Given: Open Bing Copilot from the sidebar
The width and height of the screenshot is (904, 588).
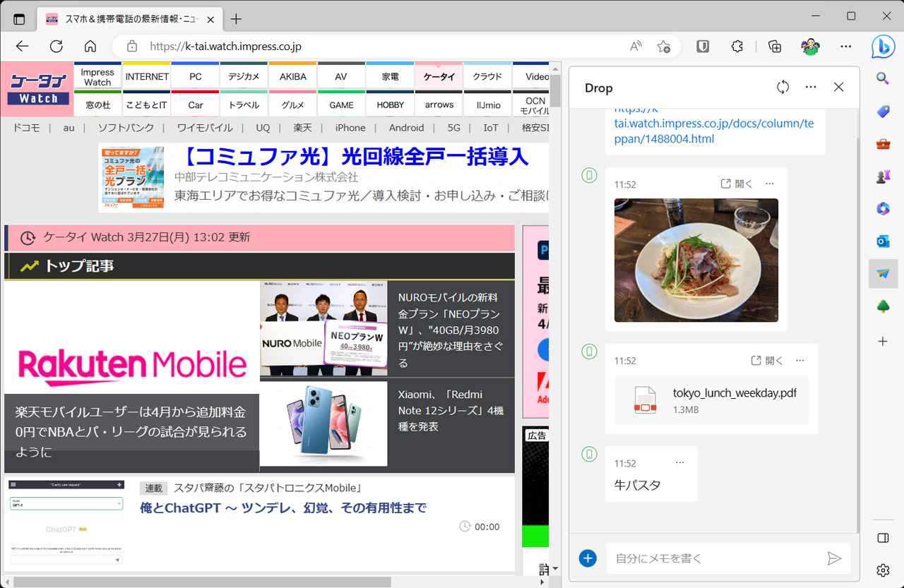Looking at the screenshot, I should click(884, 47).
